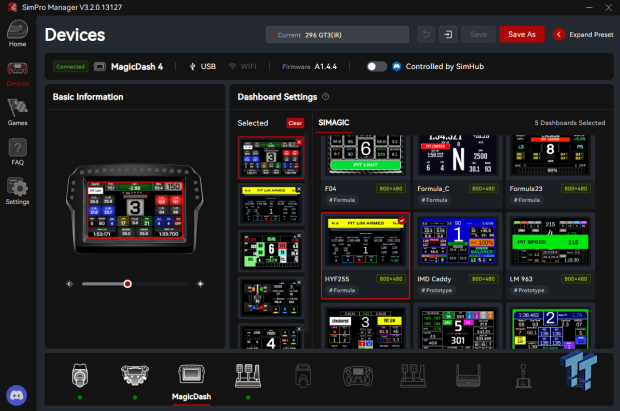Open the Games checkered flag section
Viewport: 620px width, 411px height.
(17, 112)
